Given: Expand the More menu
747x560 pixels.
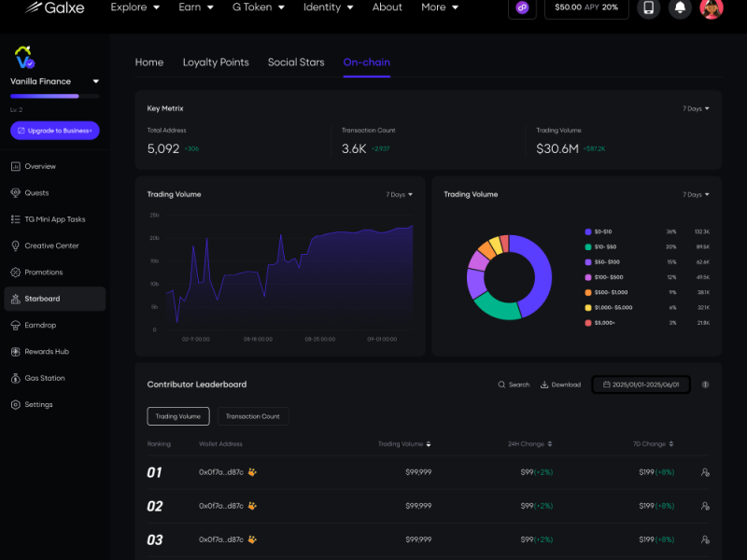Looking at the screenshot, I should point(440,7).
